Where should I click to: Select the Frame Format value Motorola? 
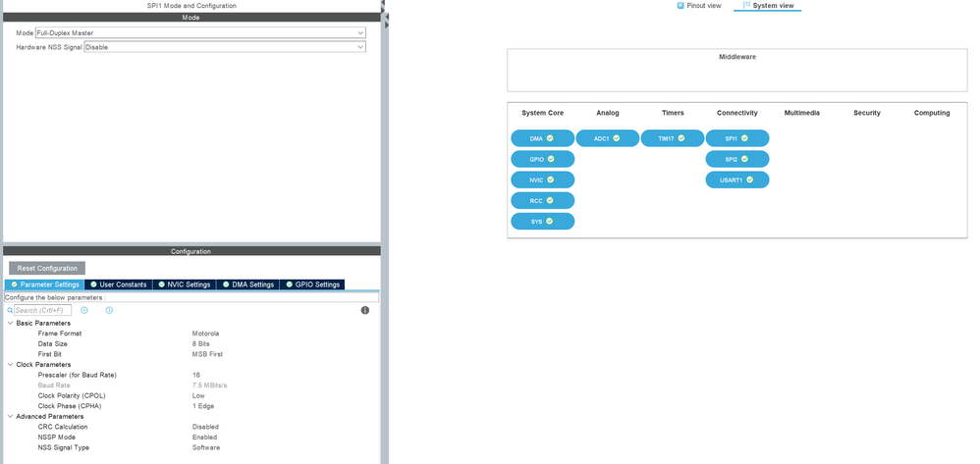[205, 334]
